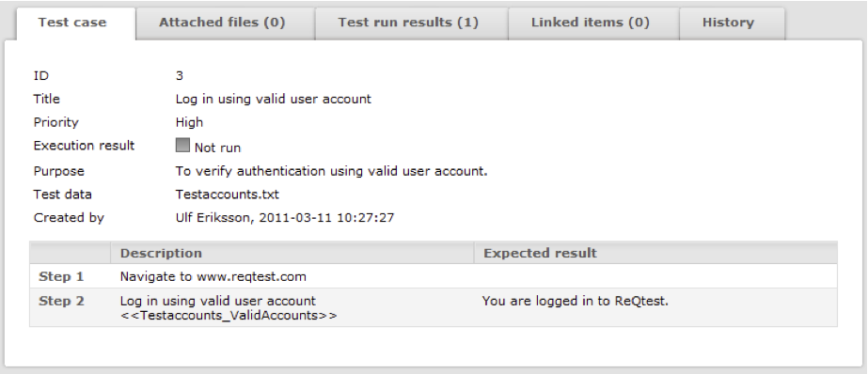Select the Linked items (0) tab

pyautogui.click(x=590, y=23)
